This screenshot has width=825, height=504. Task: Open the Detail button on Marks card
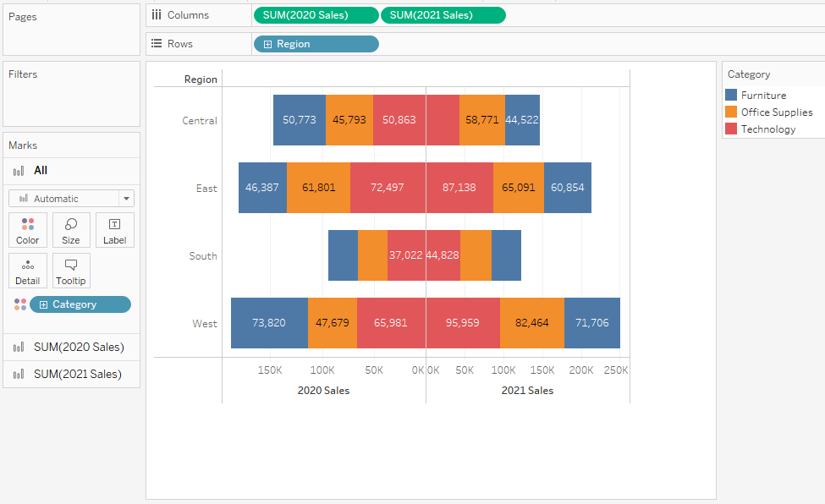[x=28, y=270]
